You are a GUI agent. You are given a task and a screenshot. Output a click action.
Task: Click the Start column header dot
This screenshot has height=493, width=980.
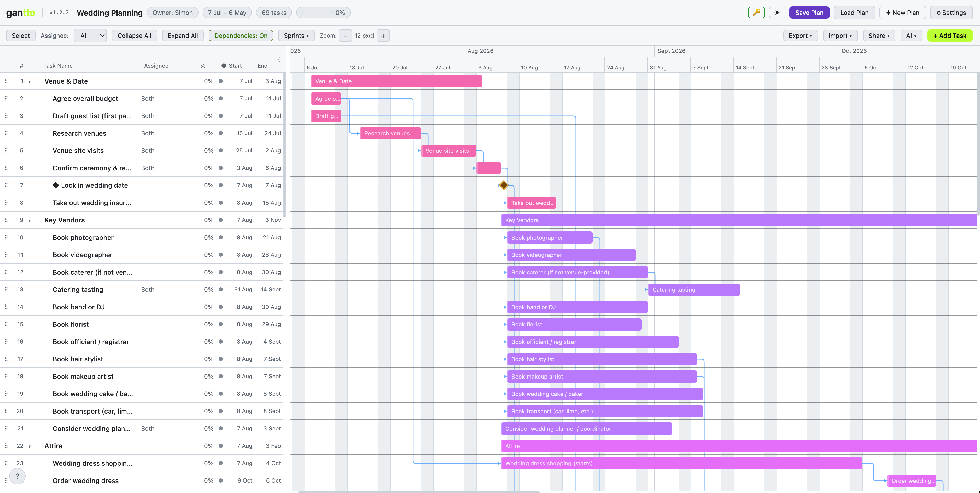[x=224, y=66]
